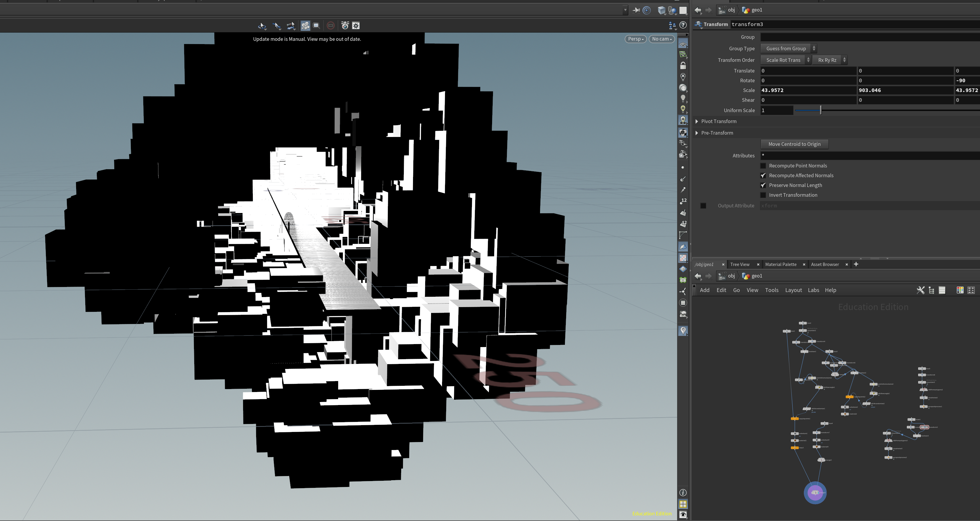Image resolution: width=980 pixels, height=521 pixels.
Task: Open the info 'i' icon at viewport bottom
Action: tap(683, 493)
